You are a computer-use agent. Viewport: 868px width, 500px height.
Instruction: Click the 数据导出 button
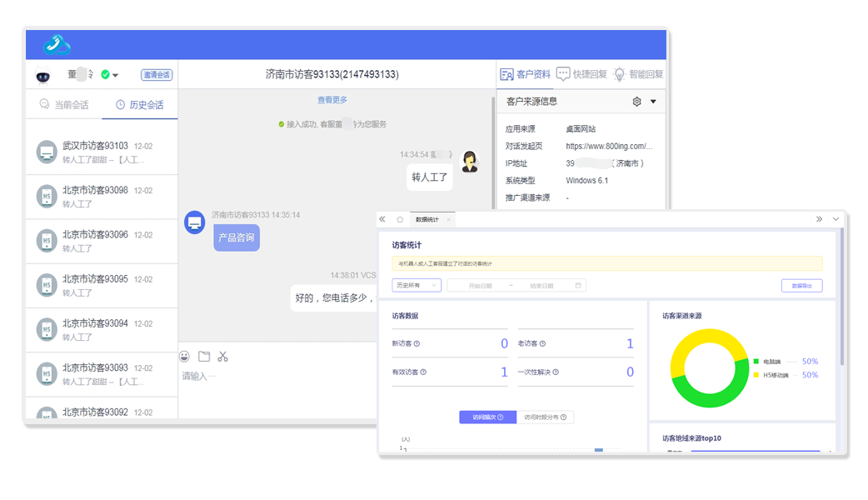pos(801,286)
